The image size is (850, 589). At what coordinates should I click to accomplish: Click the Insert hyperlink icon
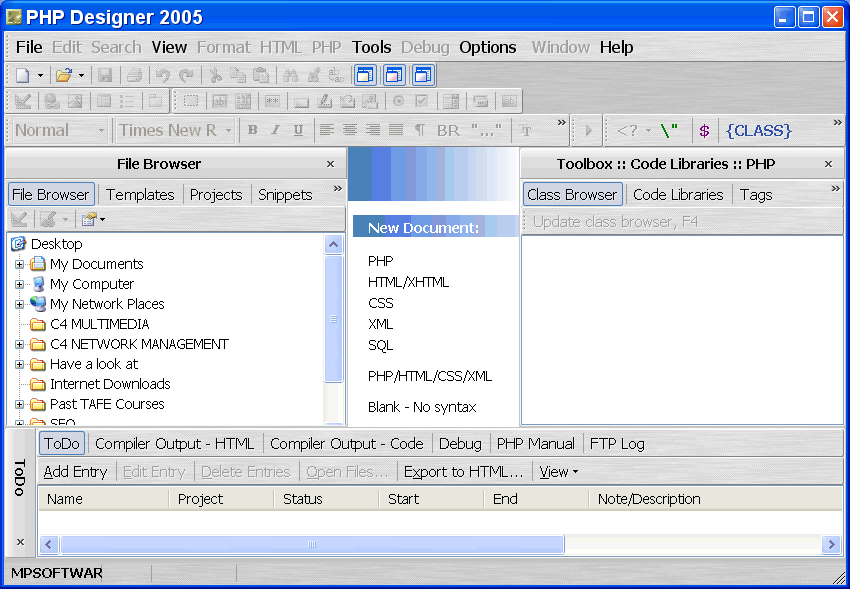tap(52, 101)
